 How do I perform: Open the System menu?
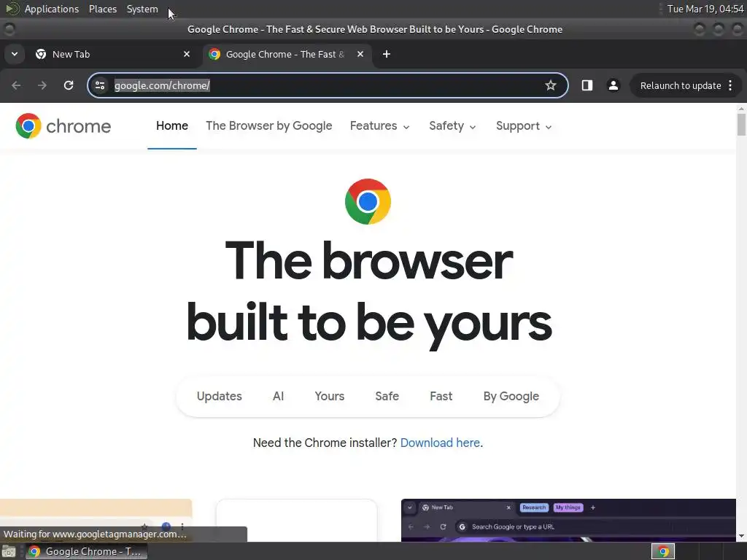pos(142,9)
